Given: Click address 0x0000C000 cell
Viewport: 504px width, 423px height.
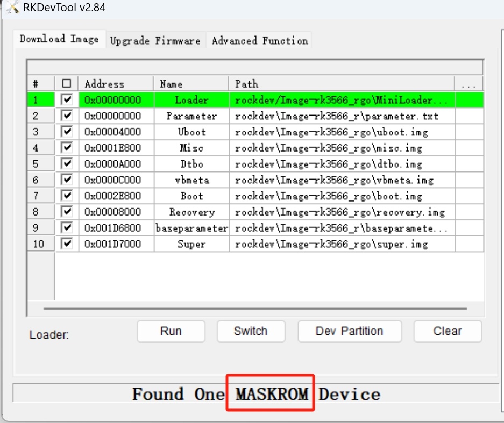Looking at the screenshot, I should pos(116,180).
